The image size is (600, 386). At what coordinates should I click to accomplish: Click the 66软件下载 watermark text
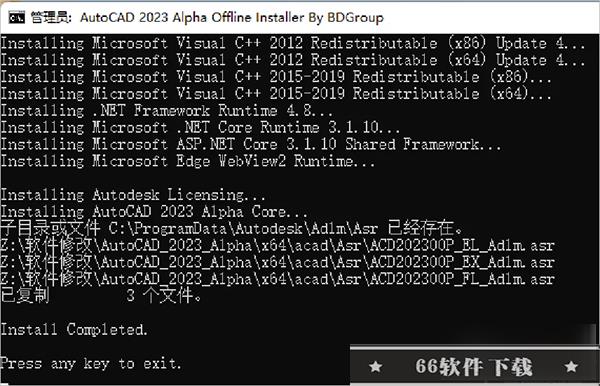tap(474, 366)
